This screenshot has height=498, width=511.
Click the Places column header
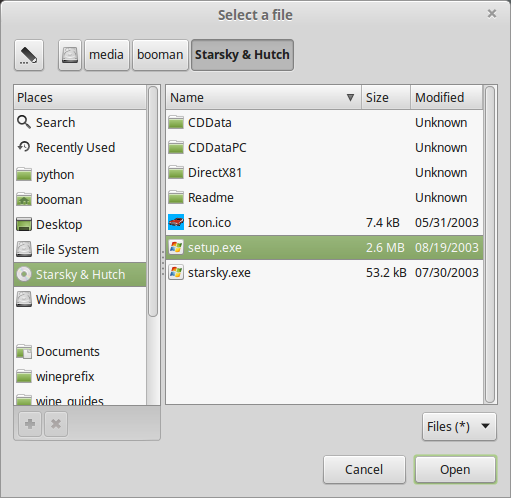[x=80, y=97]
